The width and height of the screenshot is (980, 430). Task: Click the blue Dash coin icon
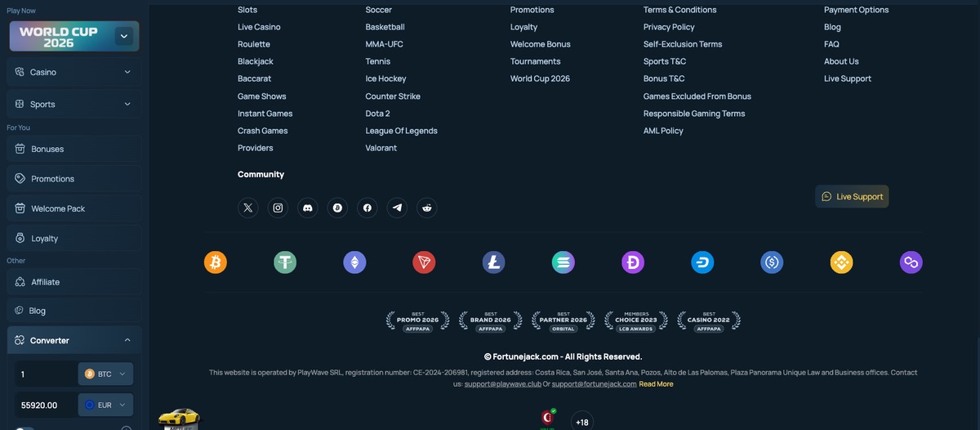tap(702, 262)
